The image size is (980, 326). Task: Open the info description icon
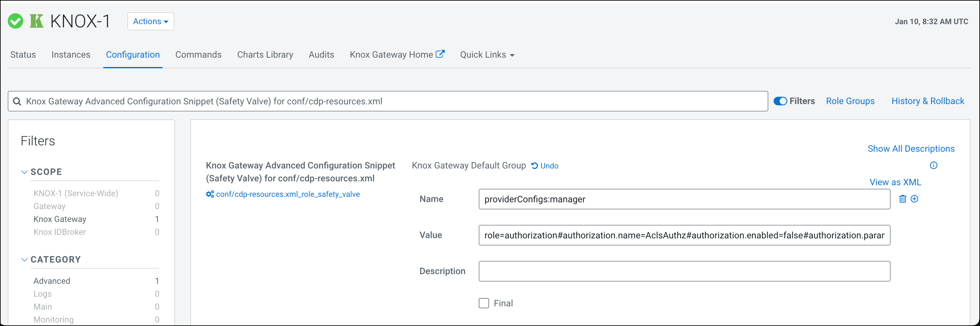tap(933, 165)
